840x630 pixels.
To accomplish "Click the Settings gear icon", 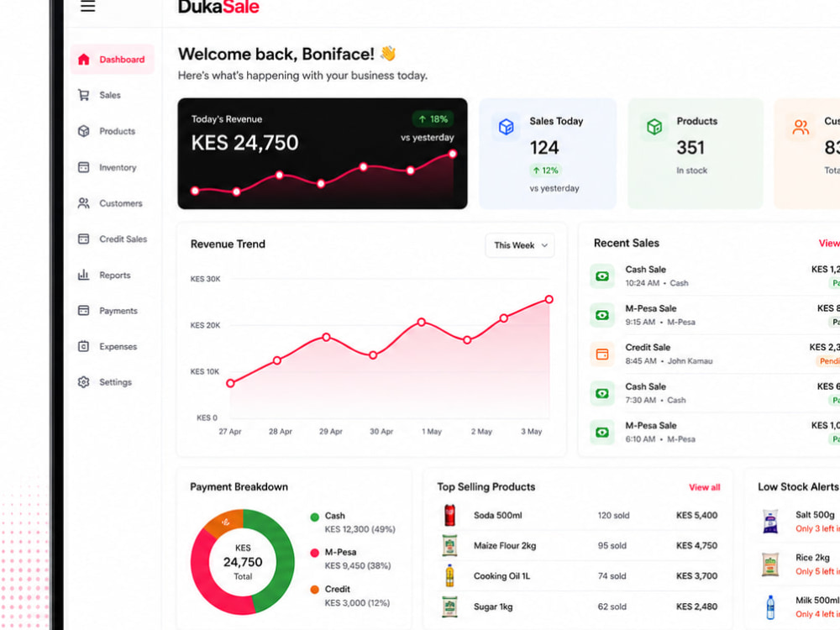I will pyautogui.click(x=83, y=382).
